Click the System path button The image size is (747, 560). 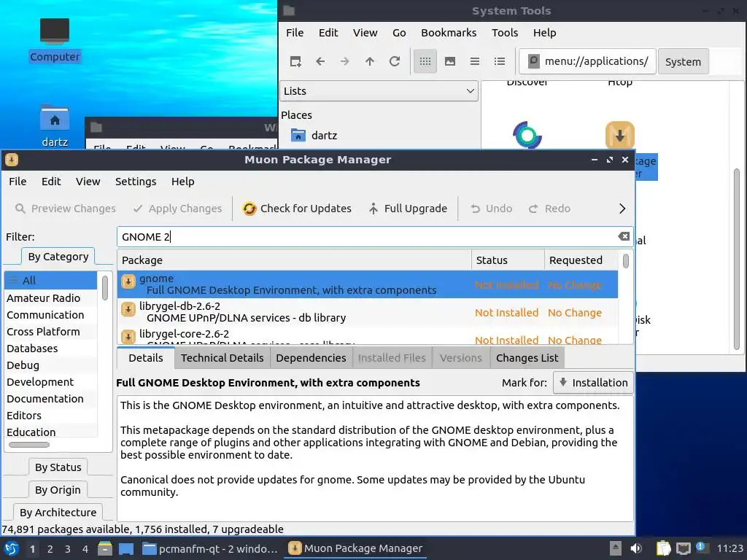(x=683, y=62)
